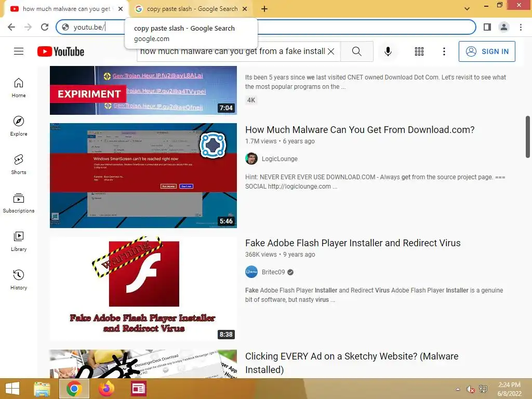
Task: Open Library in sidebar
Action: [19, 241]
